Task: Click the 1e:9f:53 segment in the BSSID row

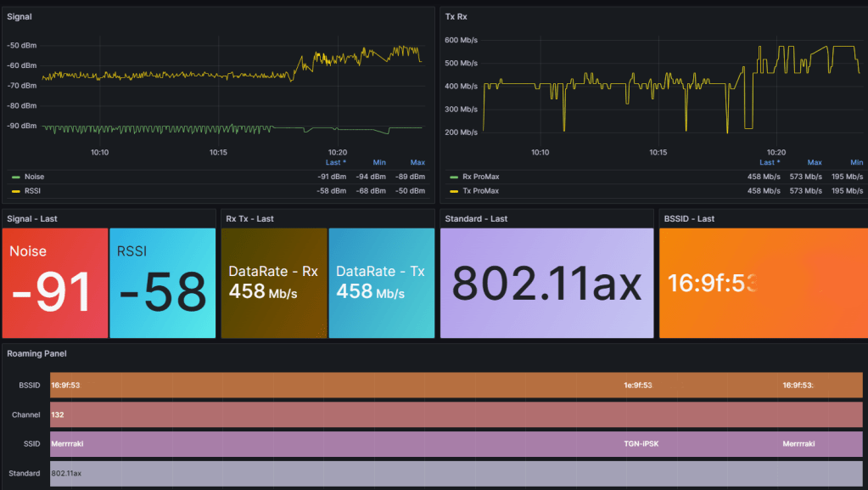Action: coord(638,385)
